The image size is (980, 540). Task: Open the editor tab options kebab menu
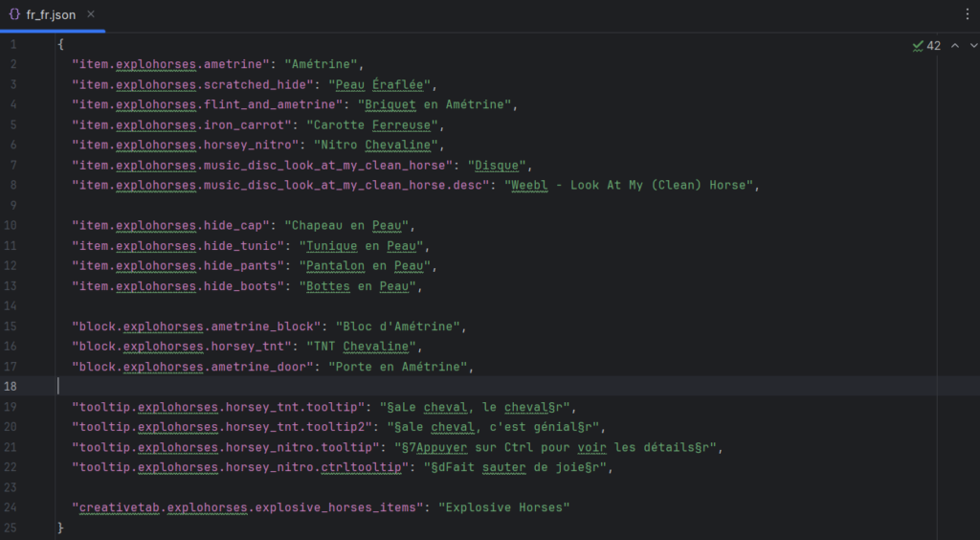pos(967,15)
